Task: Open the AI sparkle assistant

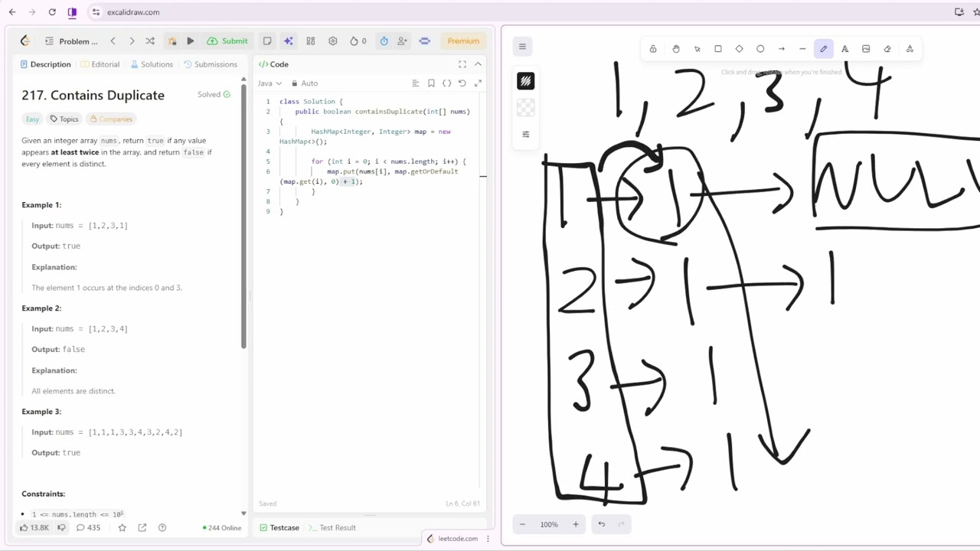Action: pyautogui.click(x=288, y=41)
